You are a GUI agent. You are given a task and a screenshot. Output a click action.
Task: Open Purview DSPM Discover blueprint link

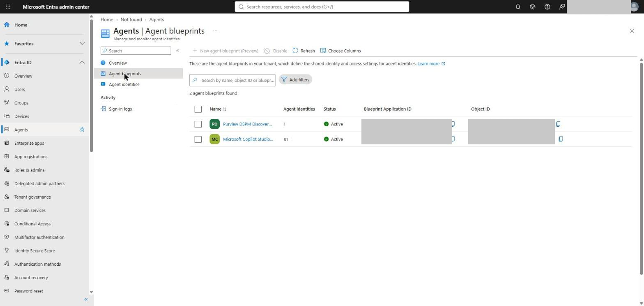click(x=247, y=124)
